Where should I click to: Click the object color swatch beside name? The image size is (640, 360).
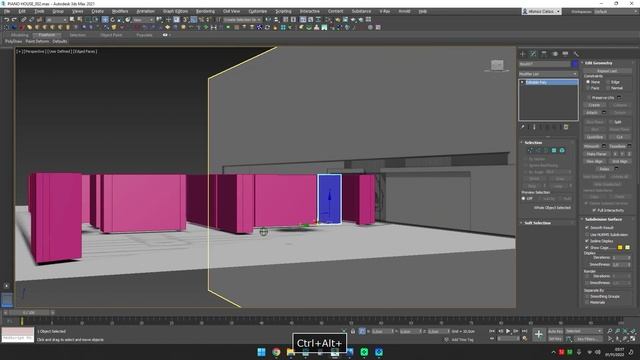tap(575, 64)
